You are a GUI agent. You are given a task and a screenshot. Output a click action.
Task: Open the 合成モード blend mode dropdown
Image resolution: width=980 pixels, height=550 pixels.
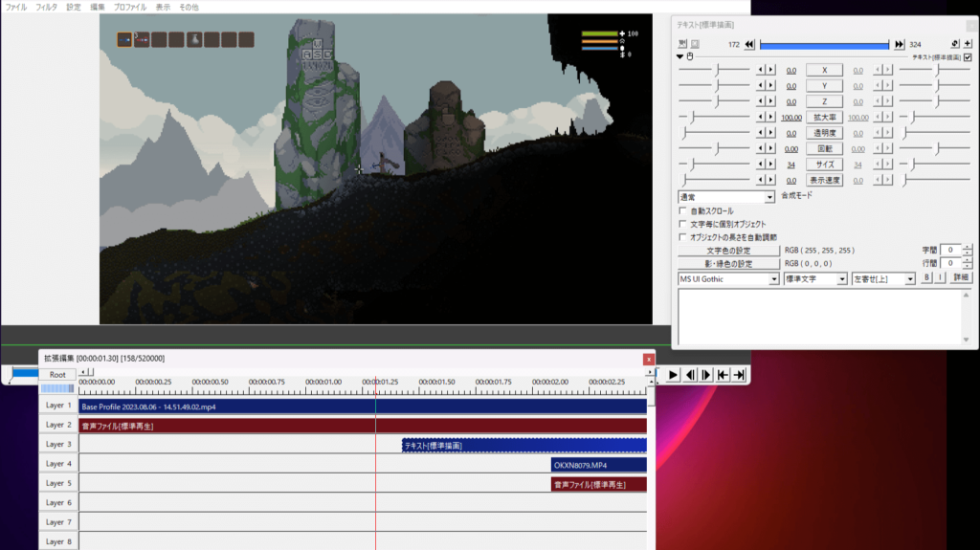(726, 197)
